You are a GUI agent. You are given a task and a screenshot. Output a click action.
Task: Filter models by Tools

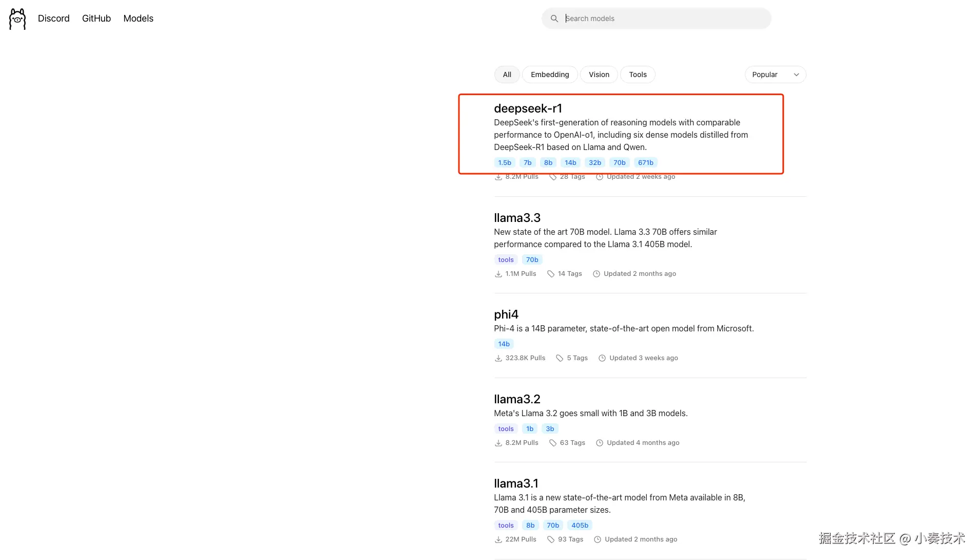click(x=638, y=74)
